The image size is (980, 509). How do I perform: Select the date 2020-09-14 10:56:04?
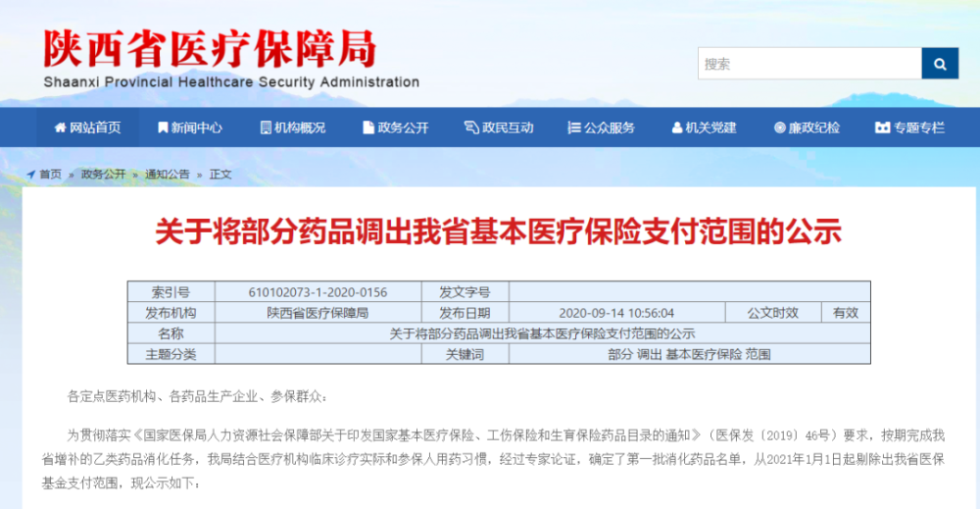(x=616, y=313)
